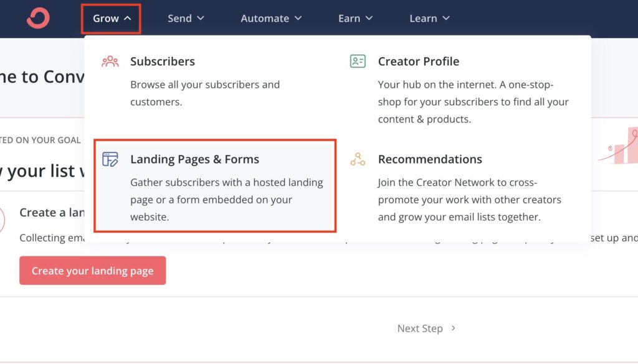Expand the Earn menu
Image resolution: width=638 pixels, height=364 pixels.
(x=355, y=18)
